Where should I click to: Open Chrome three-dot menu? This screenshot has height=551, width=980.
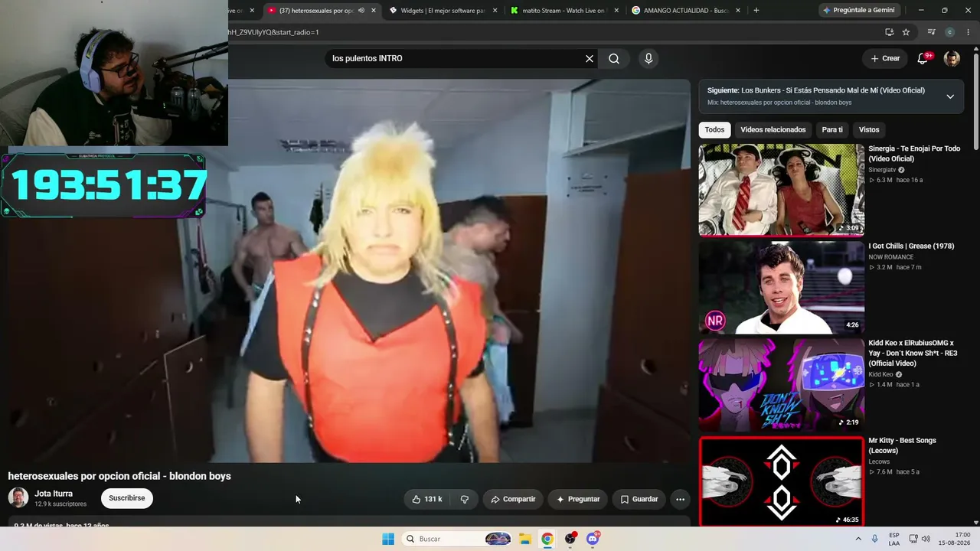969,32
